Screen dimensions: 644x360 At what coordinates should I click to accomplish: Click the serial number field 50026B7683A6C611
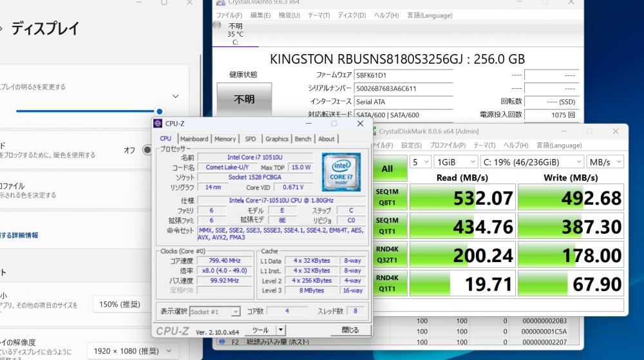(403, 88)
